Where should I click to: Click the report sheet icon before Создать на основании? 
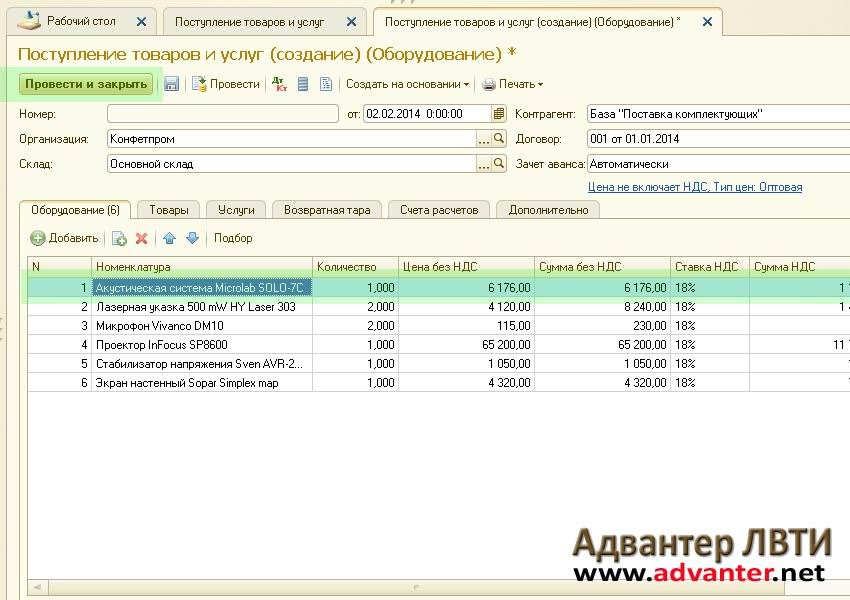(x=326, y=84)
